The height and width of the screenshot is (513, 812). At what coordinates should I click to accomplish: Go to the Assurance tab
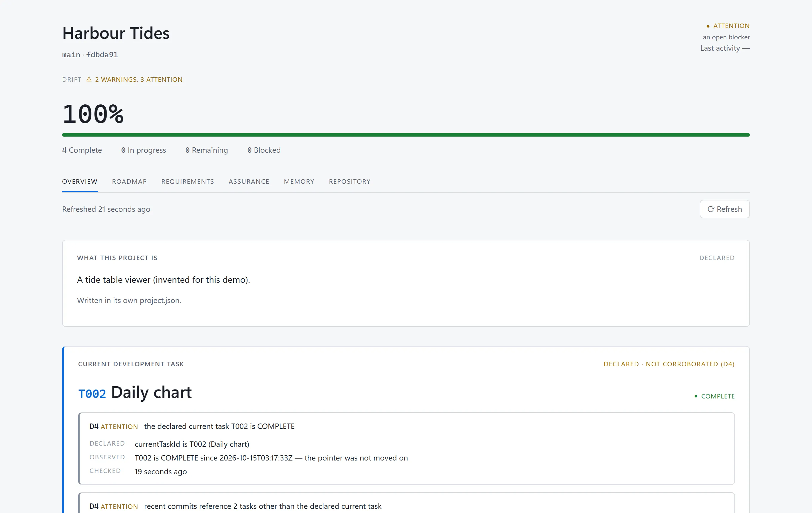pyautogui.click(x=249, y=182)
